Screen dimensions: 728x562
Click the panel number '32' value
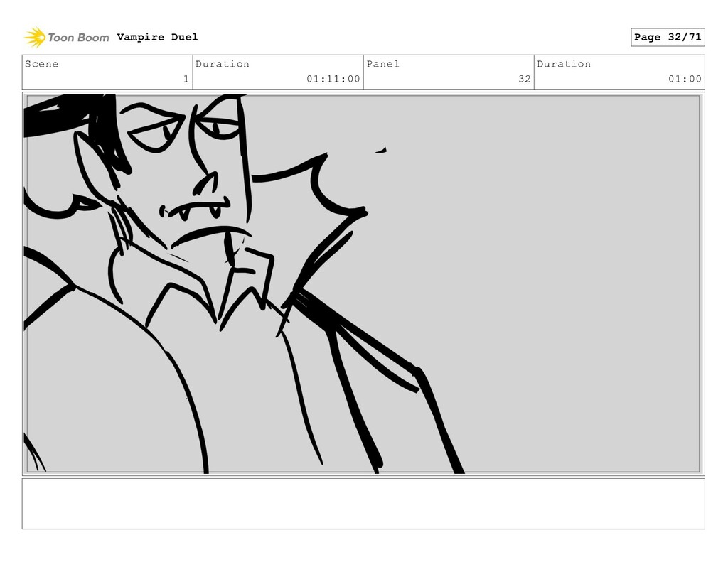coord(525,79)
